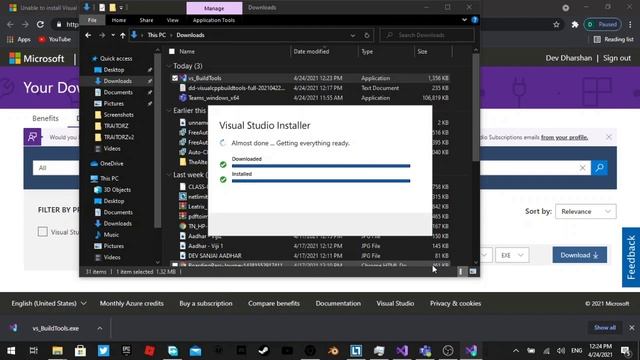Open the Feedback side button

(x=631, y=257)
